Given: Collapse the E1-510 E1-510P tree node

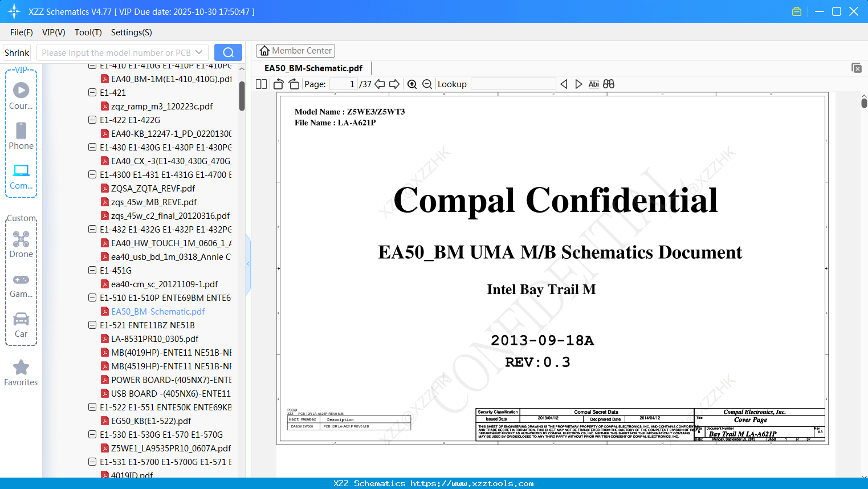Looking at the screenshot, I should (92, 298).
